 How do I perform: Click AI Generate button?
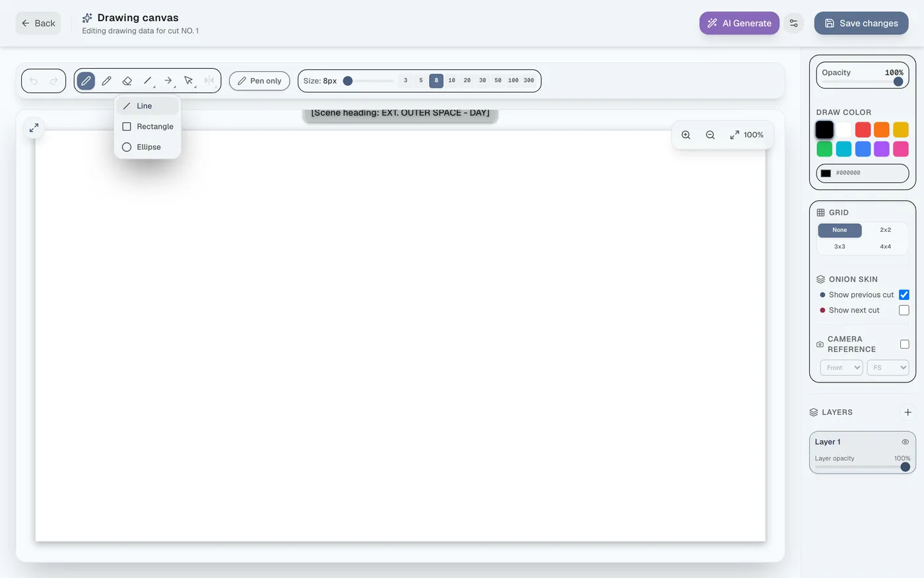(x=739, y=23)
